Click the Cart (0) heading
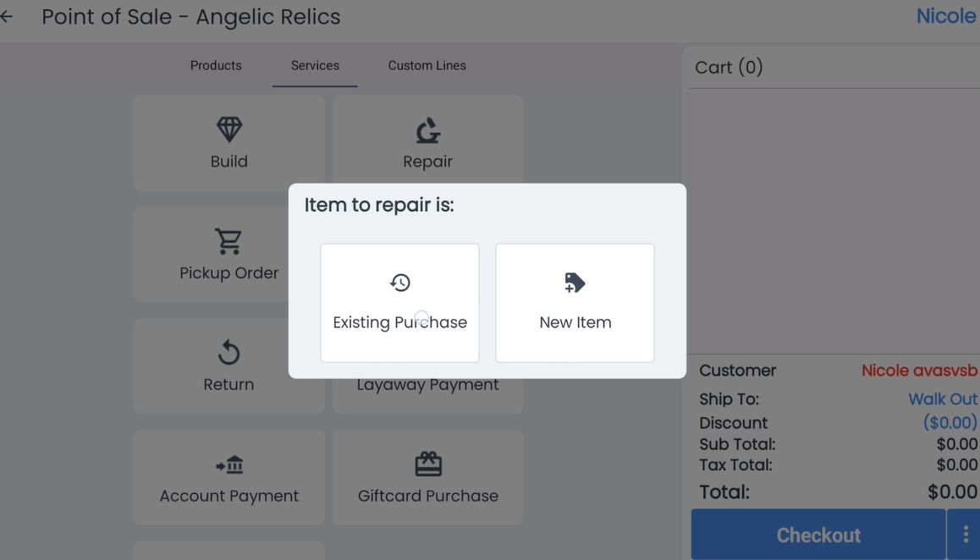The height and width of the screenshot is (560, 980). pyautogui.click(x=729, y=68)
